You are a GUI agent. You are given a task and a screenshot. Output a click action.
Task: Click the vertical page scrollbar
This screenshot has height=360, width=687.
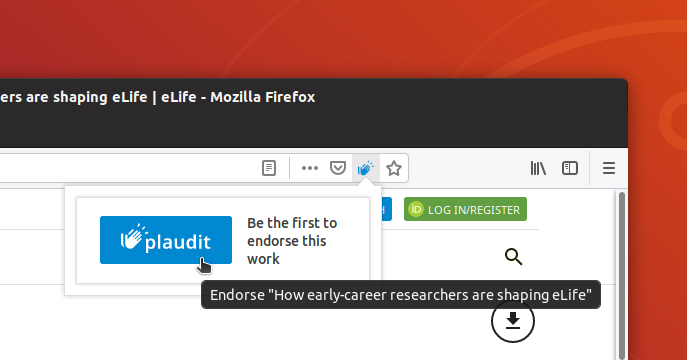pyautogui.click(x=622, y=275)
